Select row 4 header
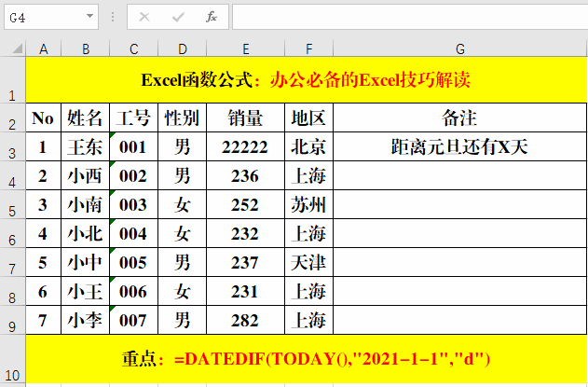588x387 pixels. [12, 175]
